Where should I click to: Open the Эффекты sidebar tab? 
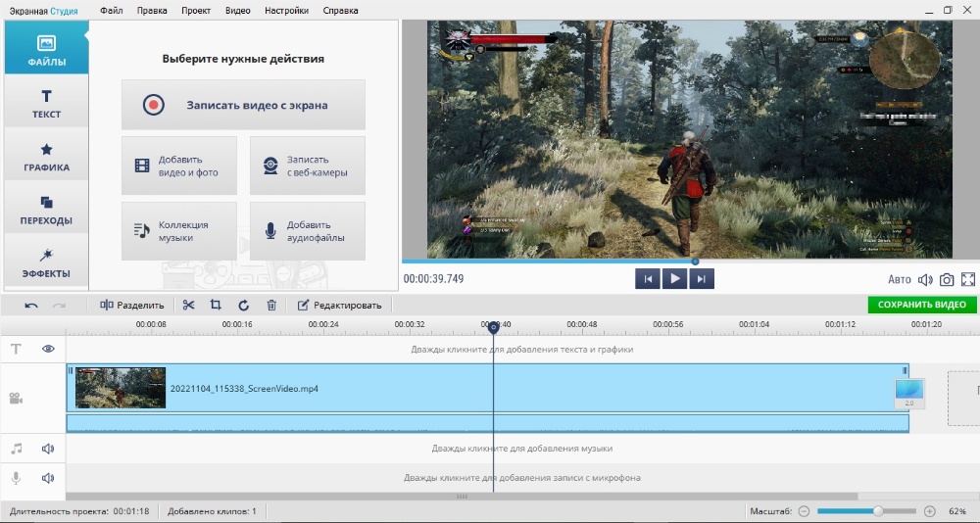click(46, 262)
